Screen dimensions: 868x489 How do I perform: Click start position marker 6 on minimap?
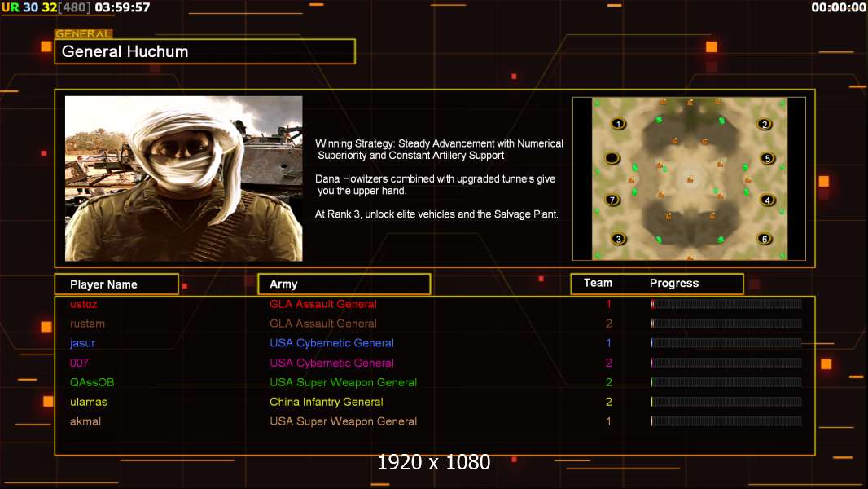[765, 240]
